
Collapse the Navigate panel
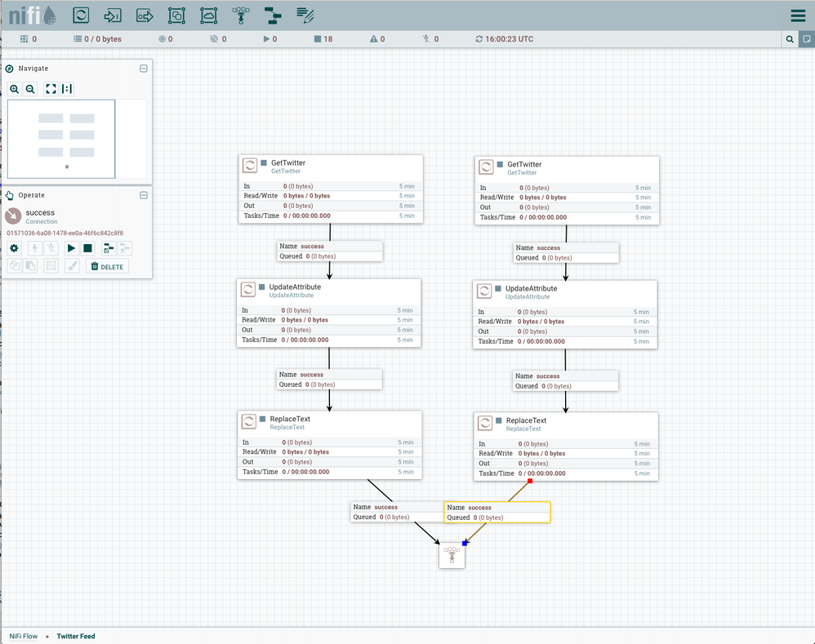(144, 69)
